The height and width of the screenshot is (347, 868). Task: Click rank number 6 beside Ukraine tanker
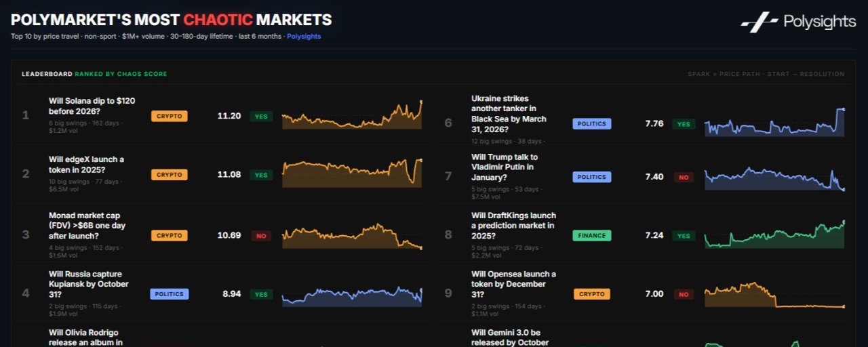[448, 123]
